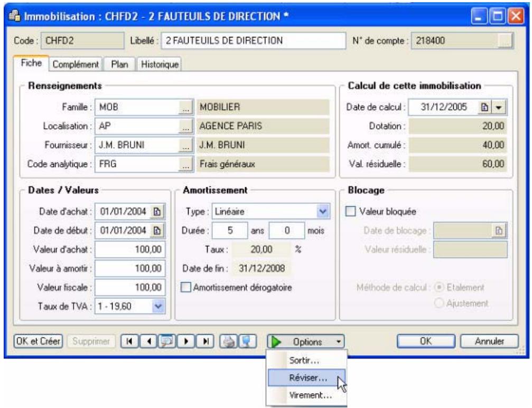This screenshot has width=532, height=408.
Task: Open the Options dropdown button
Action: pos(306,341)
